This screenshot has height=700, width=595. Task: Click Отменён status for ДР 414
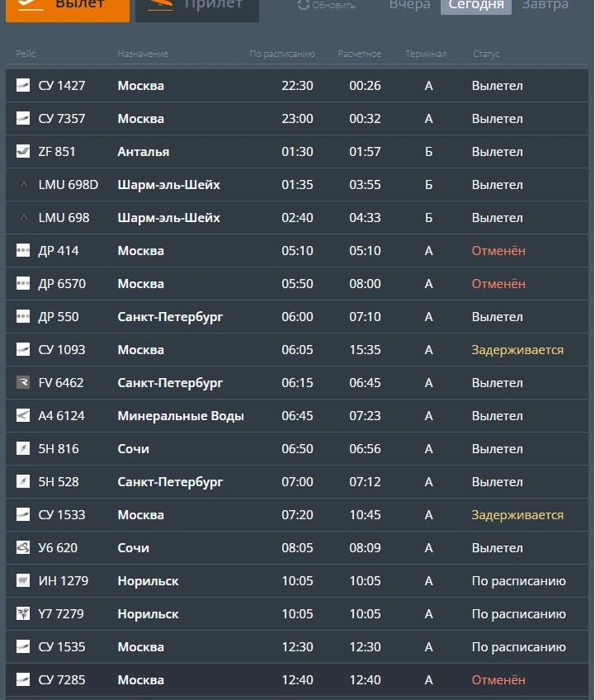(498, 250)
